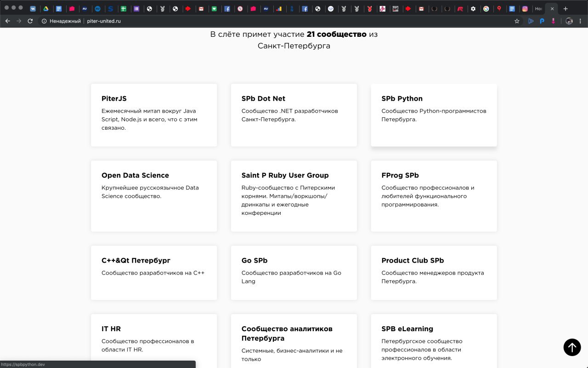This screenshot has height=368, width=588.
Task: Open the SPb Dot Net card
Action: [x=294, y=115]
